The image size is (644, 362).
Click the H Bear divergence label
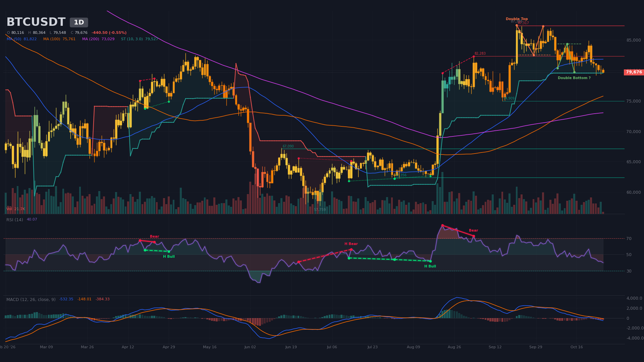point(351,244)
